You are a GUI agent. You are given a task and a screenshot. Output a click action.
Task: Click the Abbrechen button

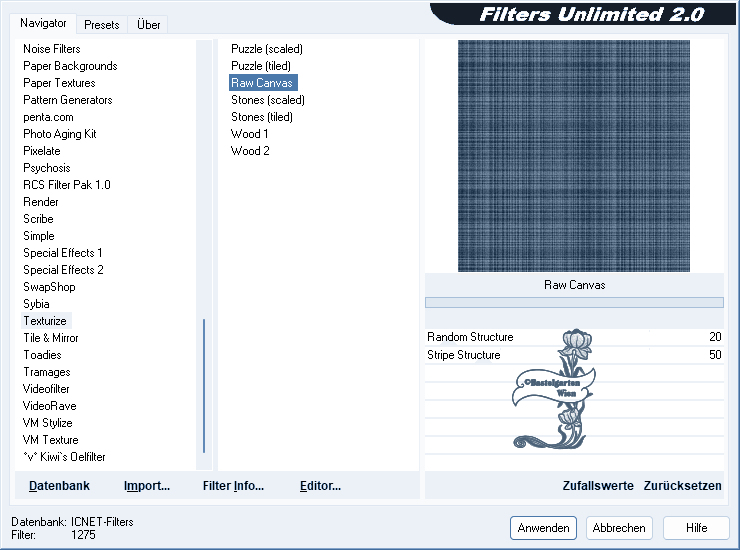tap(619, 528)
